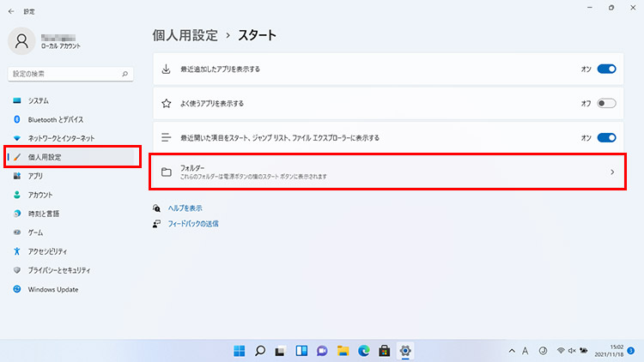The width and height of the screenshot is (644, 362).
Task: Launch Microsoft Edge from the taskbar
Action: pos(363,350)
